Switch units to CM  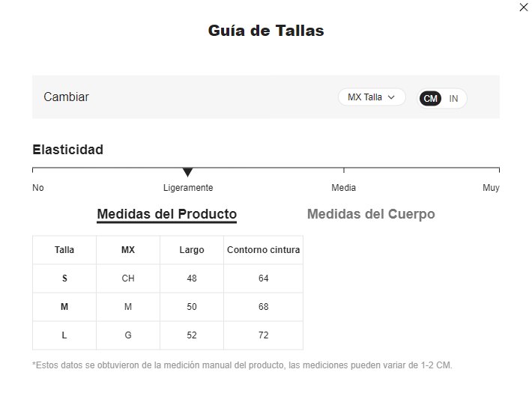[x=430, y=99]
